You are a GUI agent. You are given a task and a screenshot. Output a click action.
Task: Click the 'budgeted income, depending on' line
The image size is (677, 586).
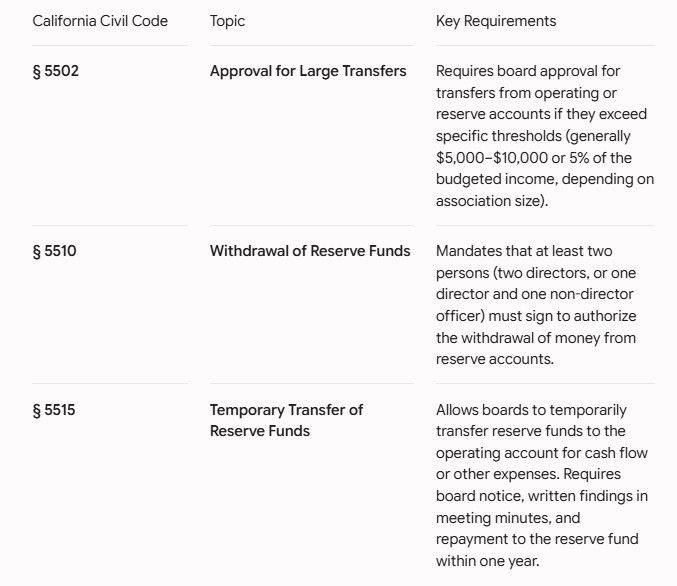(x=545, y=179)
